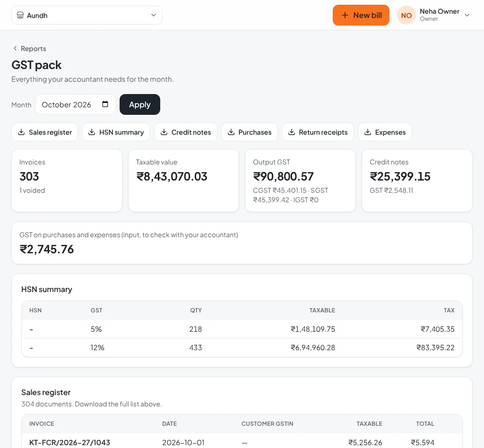This screenshot has height=448, width=484.
Task: Click tax value ₹83,395.22
Action: (435, 348)
